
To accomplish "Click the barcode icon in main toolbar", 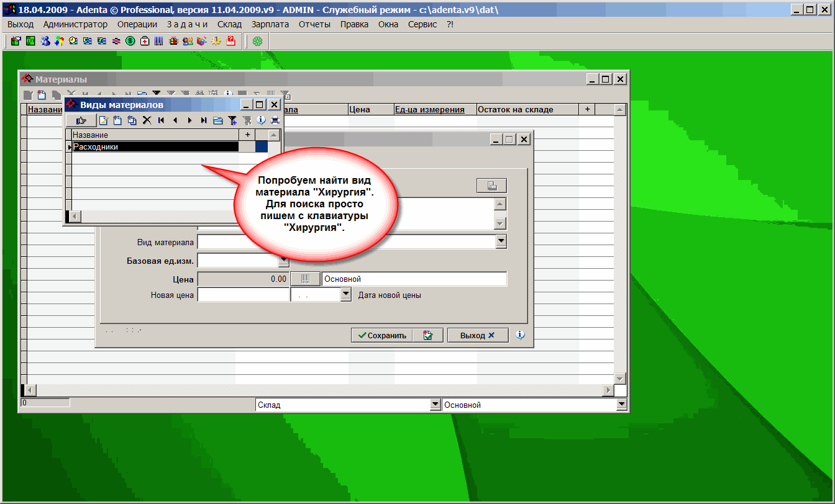I will tap(159, 42).
